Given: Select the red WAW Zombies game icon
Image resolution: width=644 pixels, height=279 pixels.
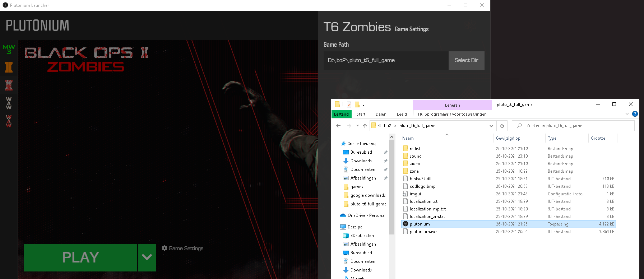Looking at the screenshot, I should coord(9,121).
